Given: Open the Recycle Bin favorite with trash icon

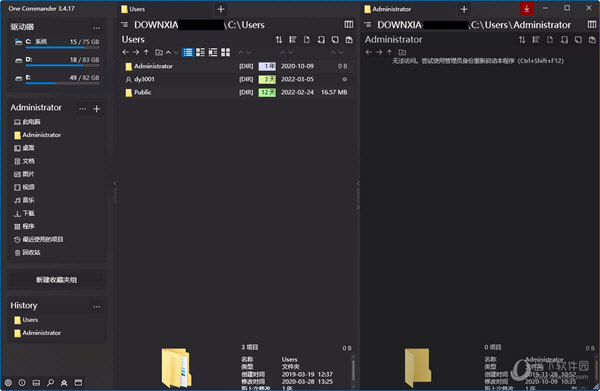Looking at the screenshot, I should click(27, 253).
